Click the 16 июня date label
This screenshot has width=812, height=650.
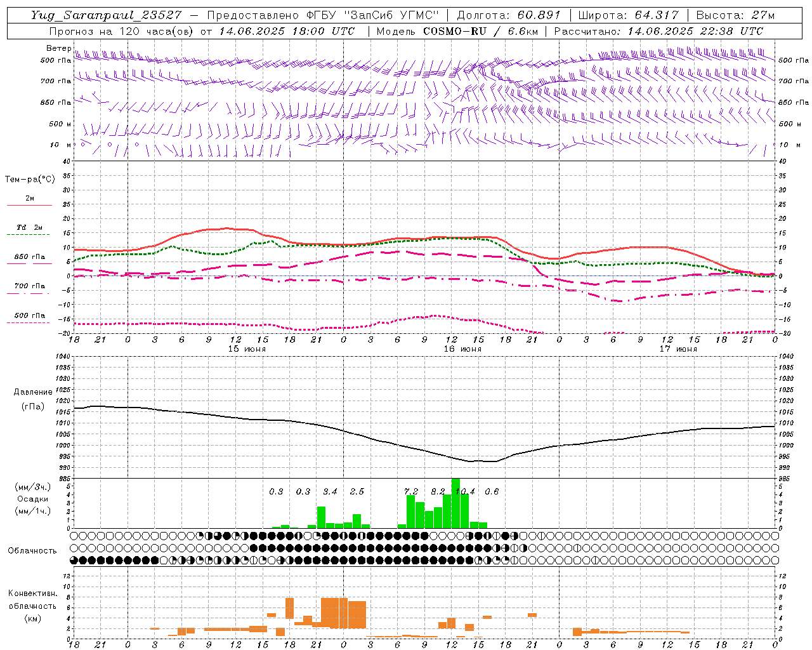point(462,349)
